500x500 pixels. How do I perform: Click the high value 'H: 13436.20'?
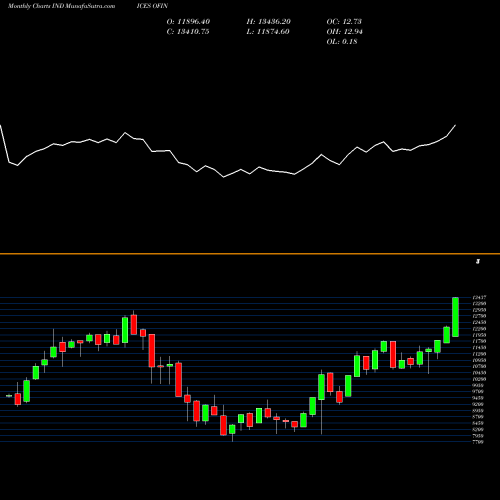tap(269, 22)
